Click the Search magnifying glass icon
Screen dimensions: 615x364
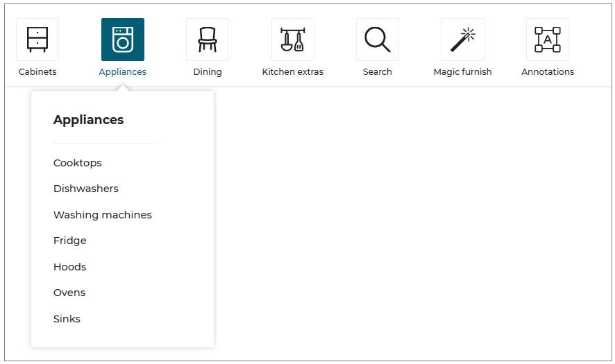tap(378, 40)
